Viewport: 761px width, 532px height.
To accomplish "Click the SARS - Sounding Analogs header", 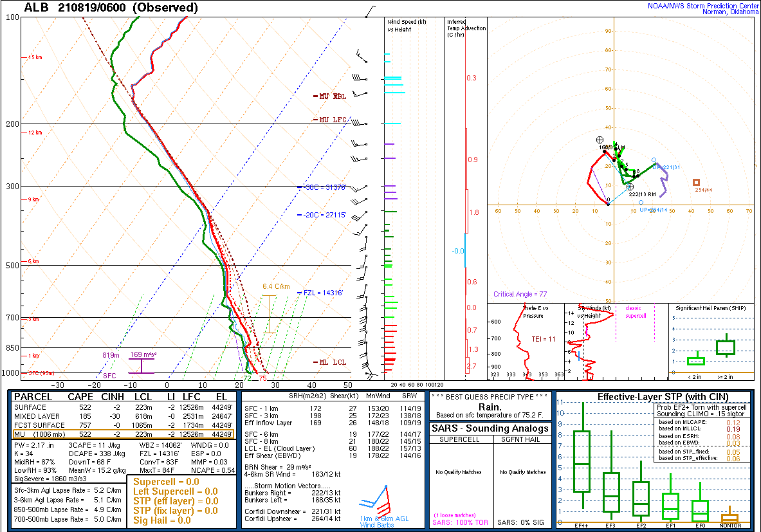I will click(490, 428).
